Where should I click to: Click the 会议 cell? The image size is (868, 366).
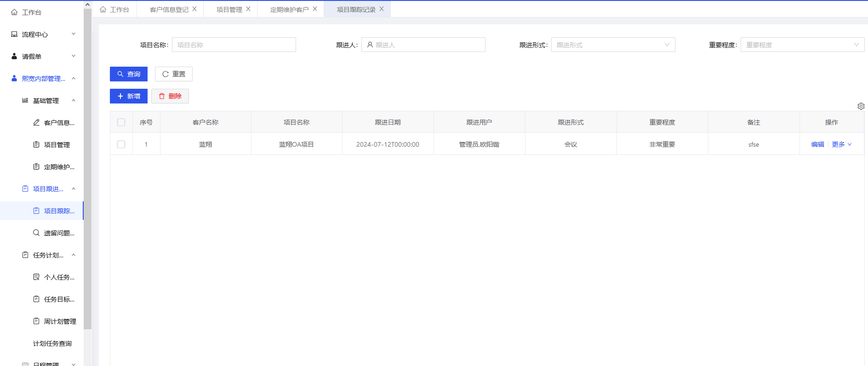[571, 144]
